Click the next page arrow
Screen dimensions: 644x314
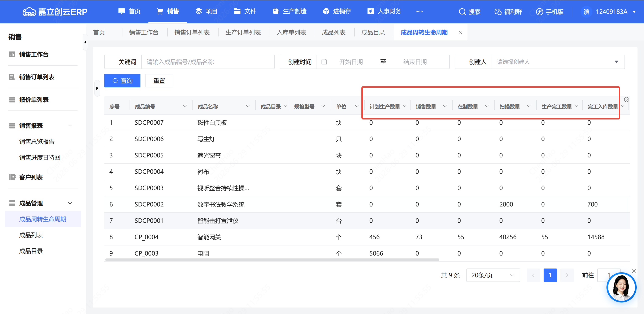click(567, 275)
